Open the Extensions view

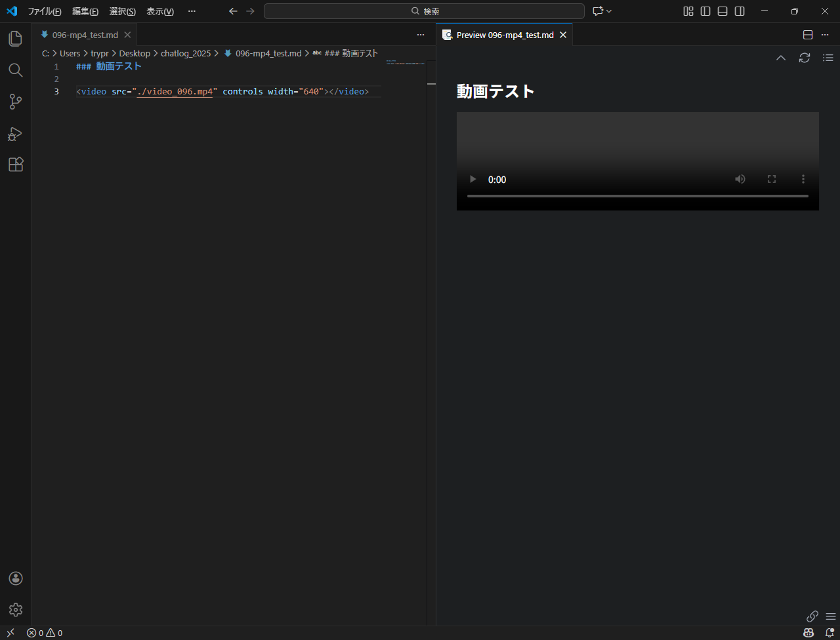point(15,165)
